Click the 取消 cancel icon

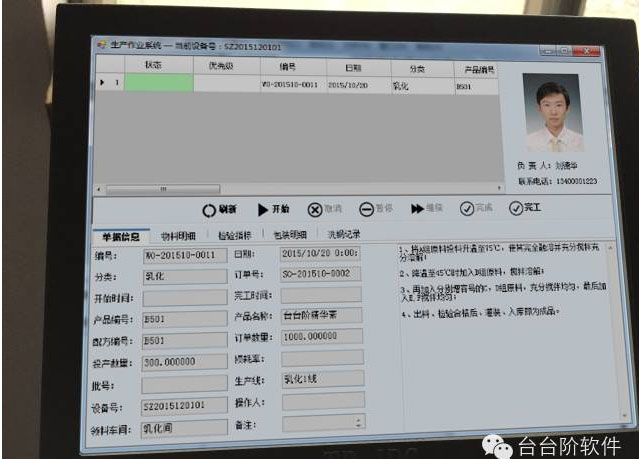pos(315,210)
